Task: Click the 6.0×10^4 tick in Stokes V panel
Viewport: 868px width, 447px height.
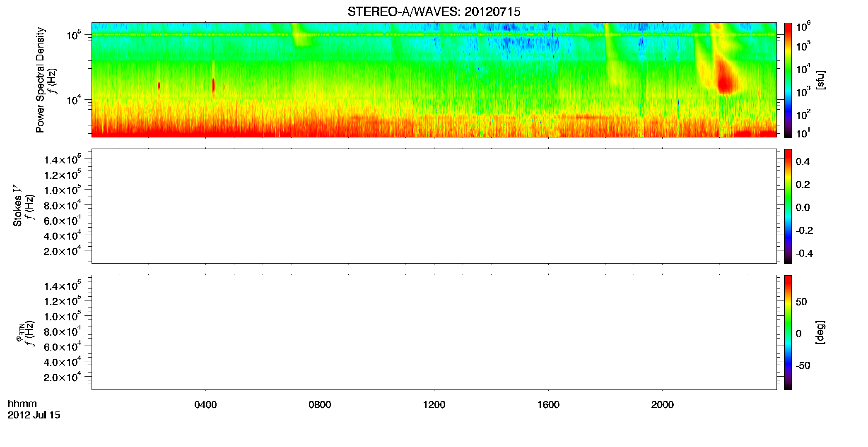Action: [x=62, y=221]
